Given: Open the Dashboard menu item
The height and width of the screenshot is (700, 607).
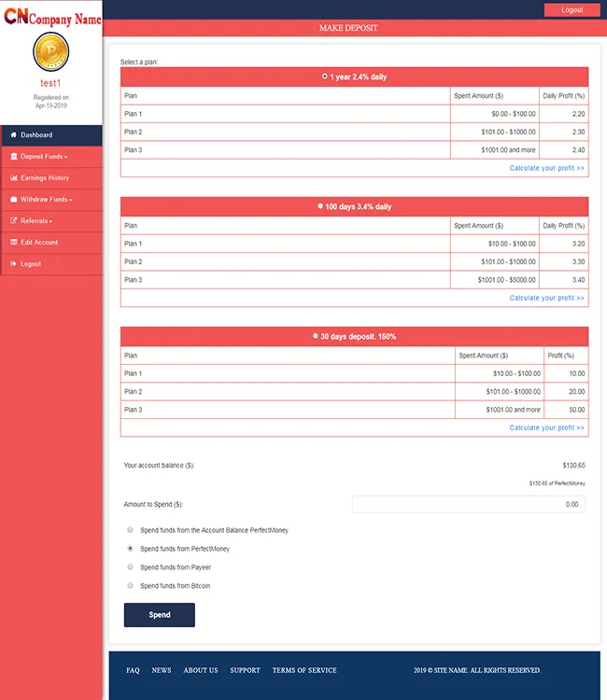Looking at the screenshot, I should (51, 135).
